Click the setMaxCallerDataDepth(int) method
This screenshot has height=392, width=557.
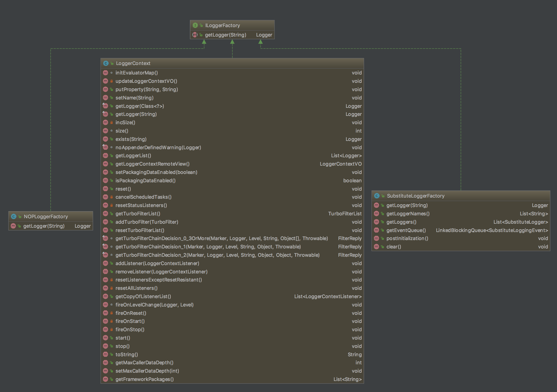click(147, 371)
